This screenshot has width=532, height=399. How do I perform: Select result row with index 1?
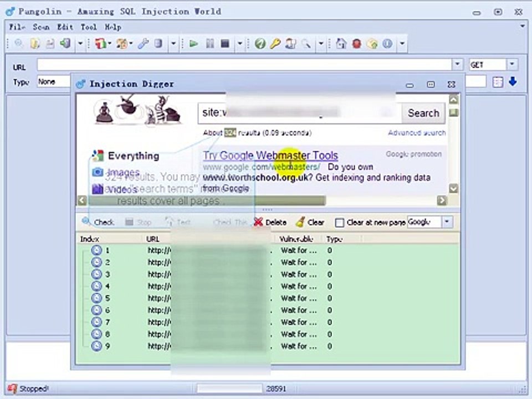(268, 250)
